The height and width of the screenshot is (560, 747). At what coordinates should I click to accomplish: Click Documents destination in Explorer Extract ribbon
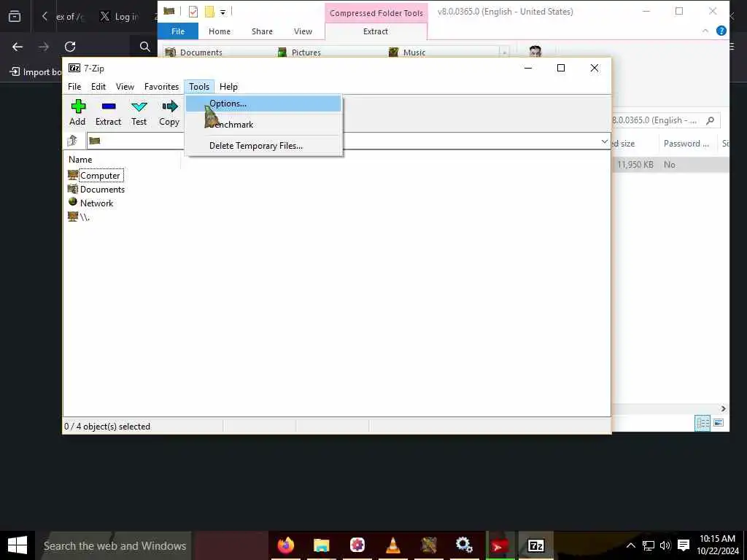click(x=194, y=52)
